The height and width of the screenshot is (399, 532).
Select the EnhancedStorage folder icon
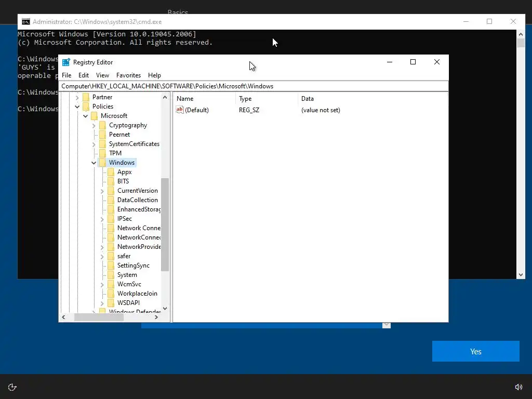pyautogui.click(x=111, y=209)
